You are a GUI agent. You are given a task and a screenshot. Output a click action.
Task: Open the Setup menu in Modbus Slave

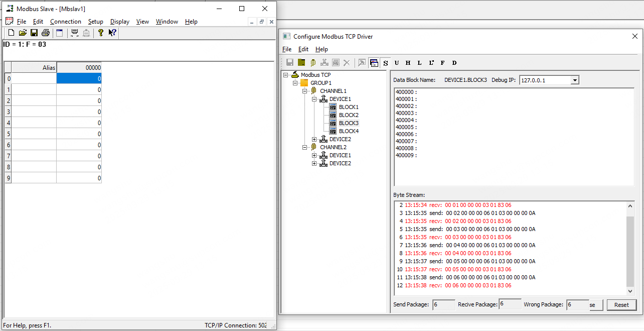point(95,22)
